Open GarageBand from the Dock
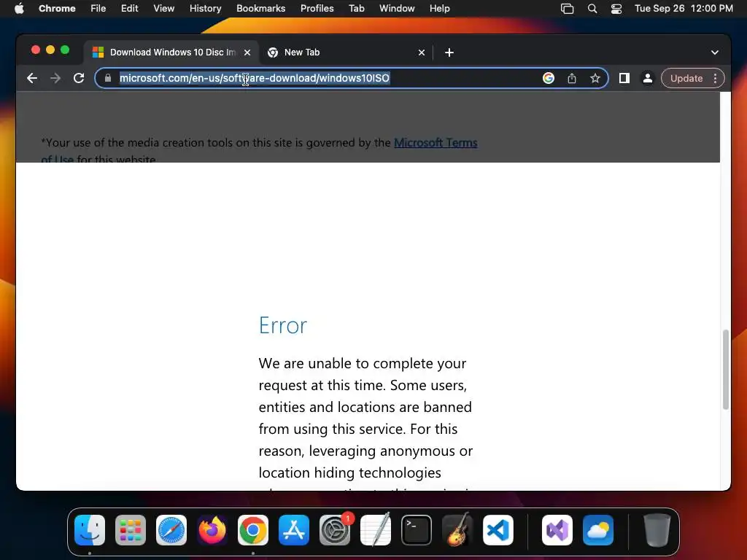This screenshot has width=747, height=560. click(457, 530)
